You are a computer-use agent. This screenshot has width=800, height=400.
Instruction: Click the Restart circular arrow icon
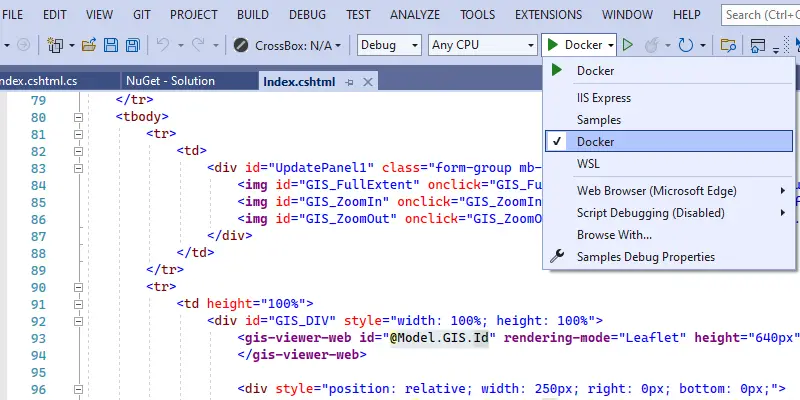(686, 45)
